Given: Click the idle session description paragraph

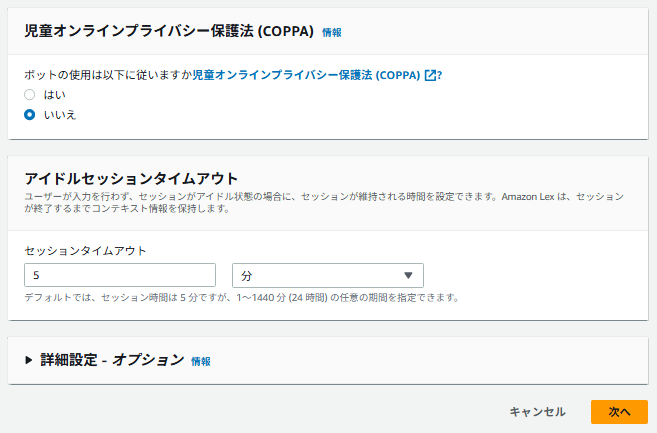Looking at the screenshot, I should tap(324, 203).
